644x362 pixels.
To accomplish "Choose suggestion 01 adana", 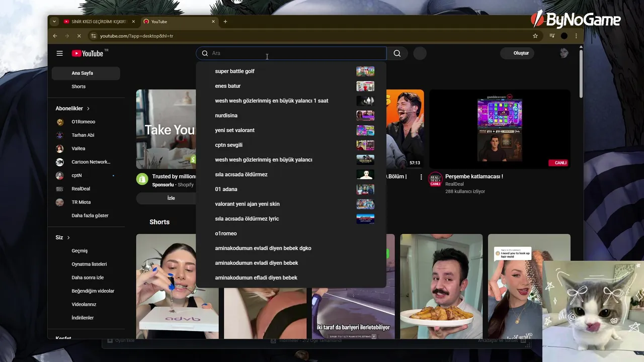I will tap(291, 189).
